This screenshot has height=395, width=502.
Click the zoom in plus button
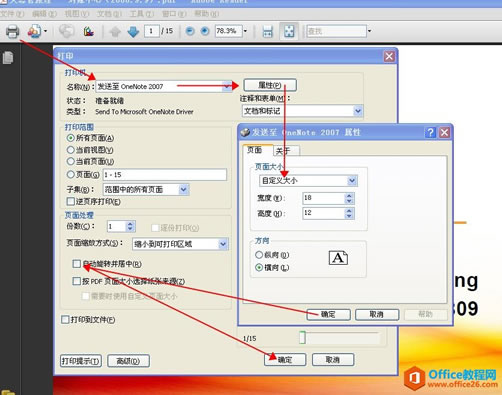click(205, 31)
